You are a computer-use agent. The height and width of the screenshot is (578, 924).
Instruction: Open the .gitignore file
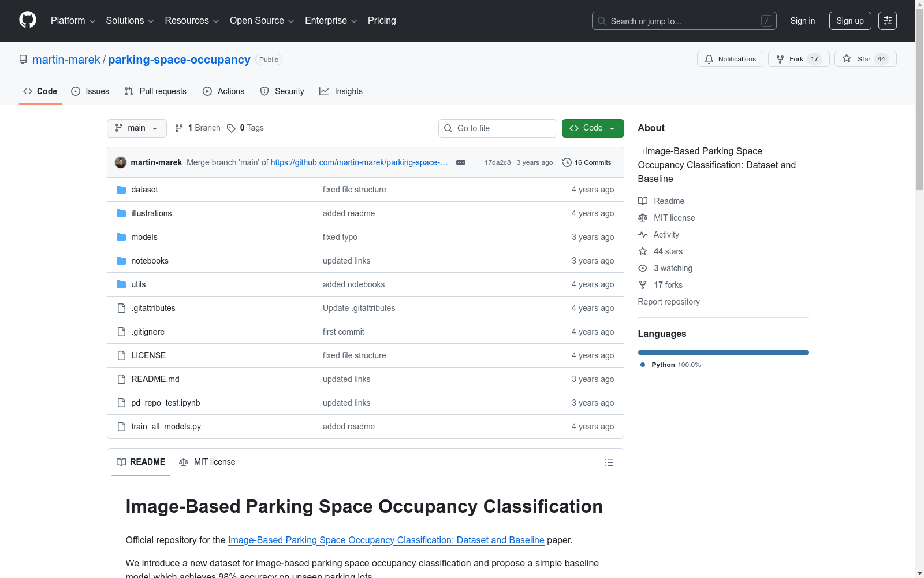(x=148, y=332)
